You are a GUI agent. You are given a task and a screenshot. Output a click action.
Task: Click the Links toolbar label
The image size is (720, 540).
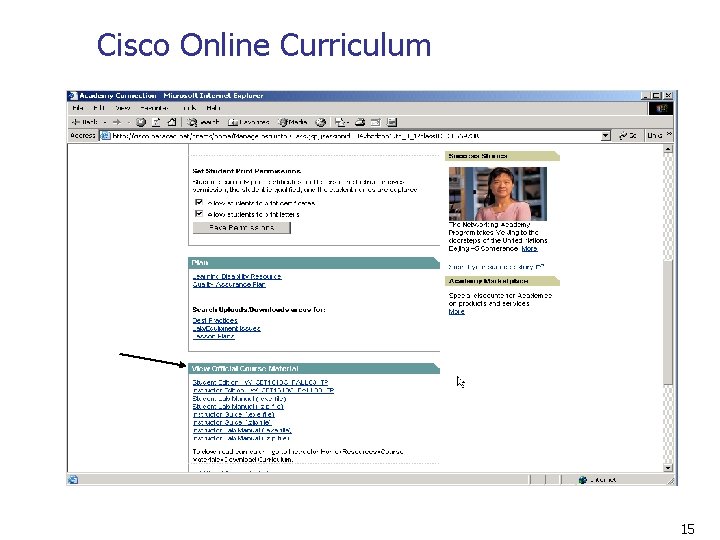(655, 135)
